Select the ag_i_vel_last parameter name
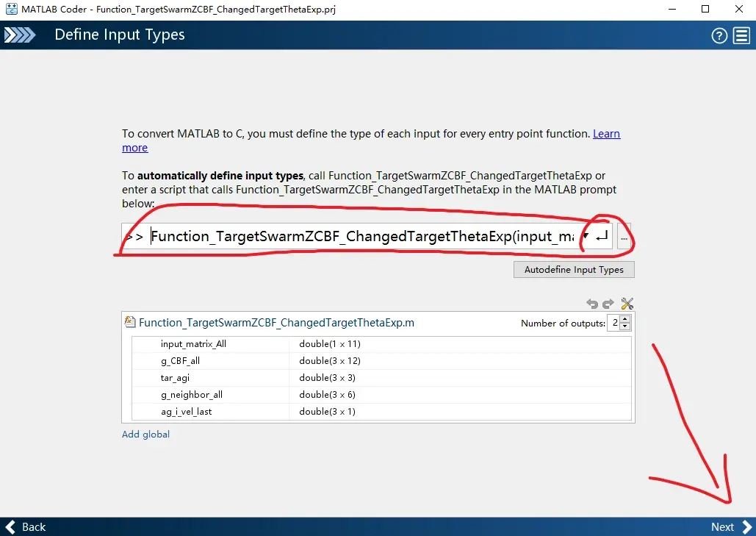Image resolution: width=756 pixels, height=536 pixels. pyautogui.click(x=186, y=412)
